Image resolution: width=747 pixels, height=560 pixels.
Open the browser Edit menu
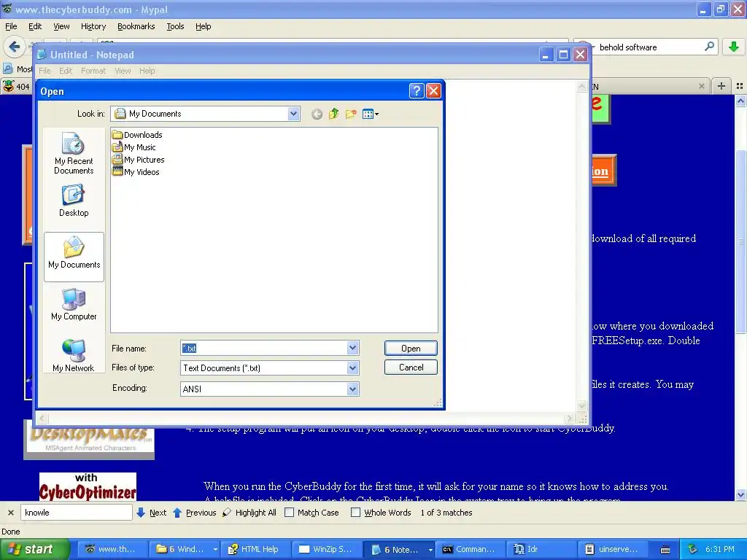[x=35, y=26]
